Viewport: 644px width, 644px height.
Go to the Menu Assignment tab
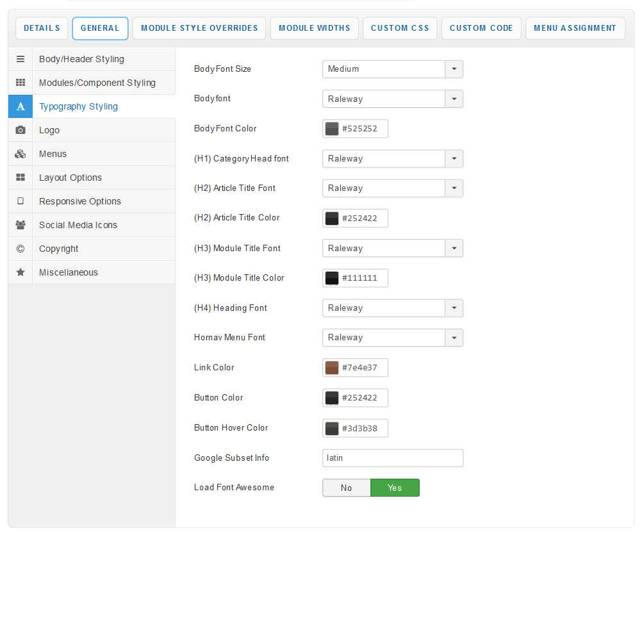(575, 28)
